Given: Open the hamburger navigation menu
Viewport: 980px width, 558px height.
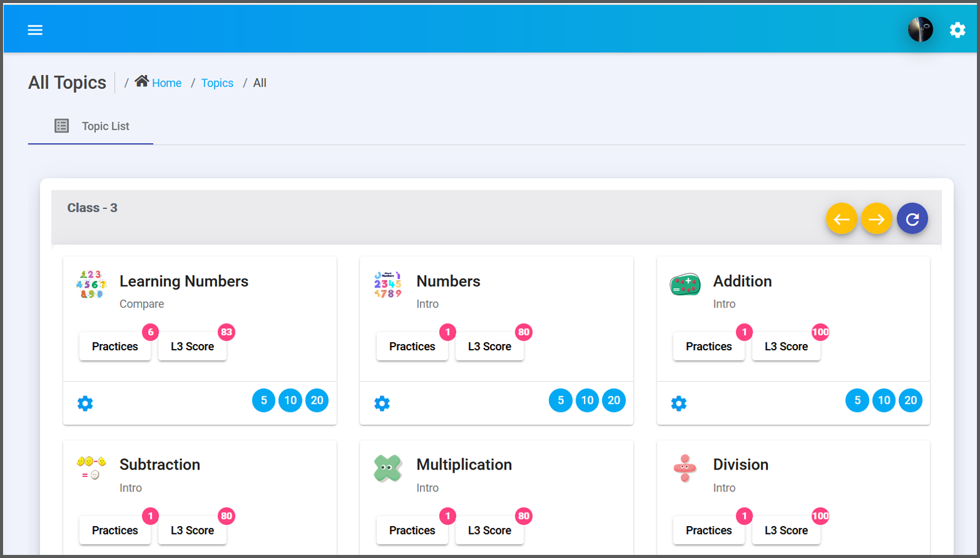Looking at the screenshot, I should point(35,30).
